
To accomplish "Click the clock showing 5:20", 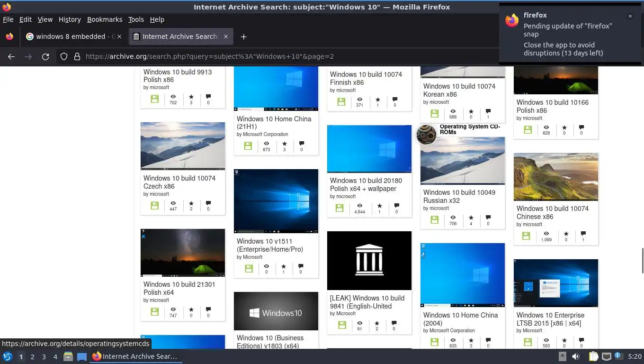I will point(635,356).
